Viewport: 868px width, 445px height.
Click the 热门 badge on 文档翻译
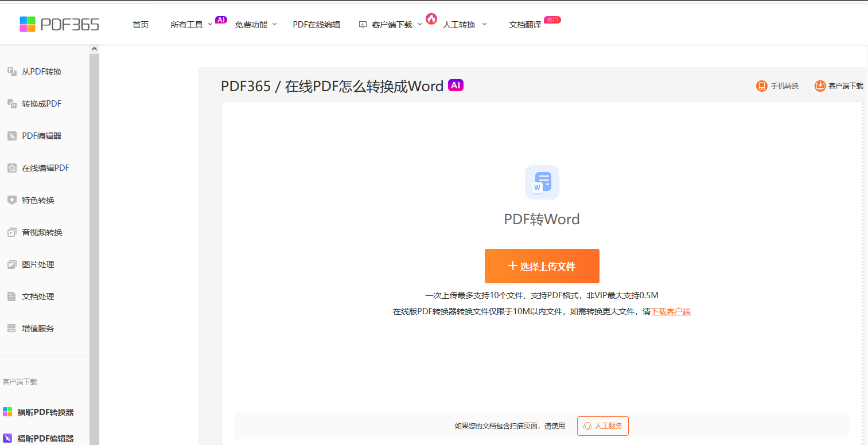click(552, 20)
